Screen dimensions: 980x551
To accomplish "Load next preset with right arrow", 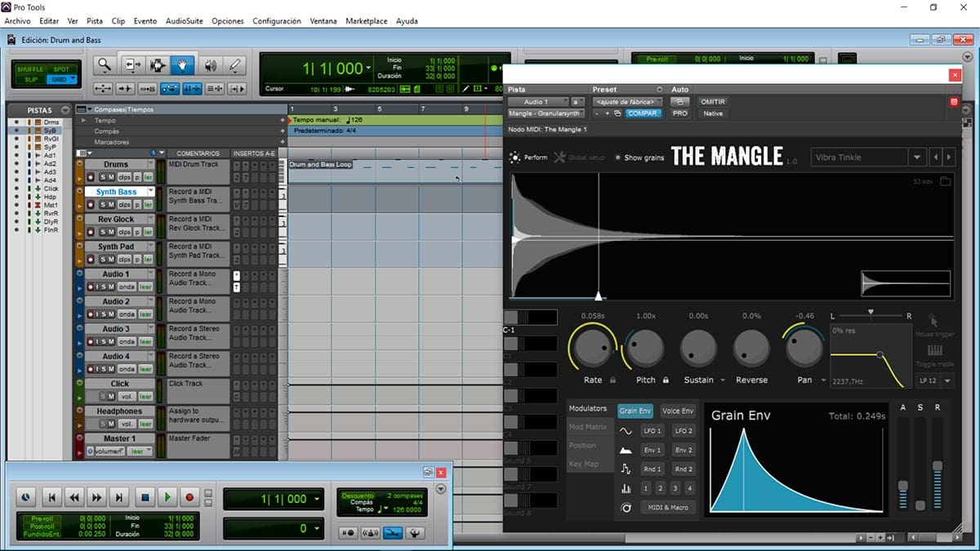I will tap(948, 157).
